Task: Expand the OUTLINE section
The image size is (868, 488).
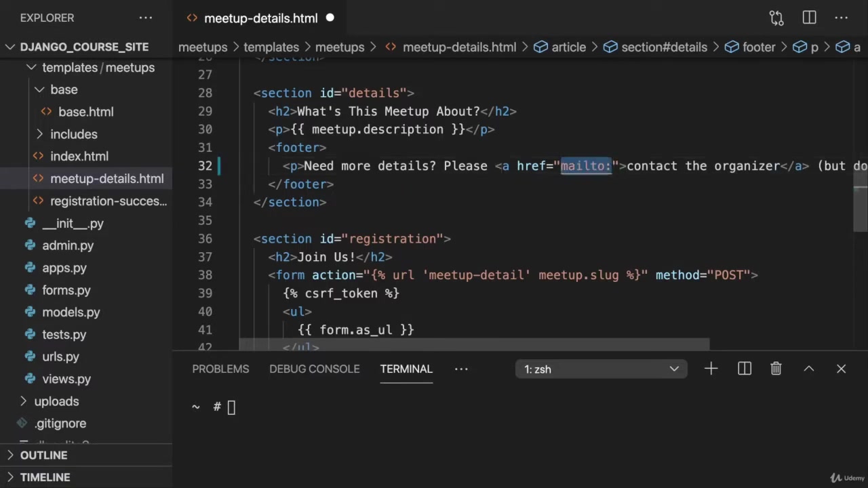Action: tap(11, 455)
